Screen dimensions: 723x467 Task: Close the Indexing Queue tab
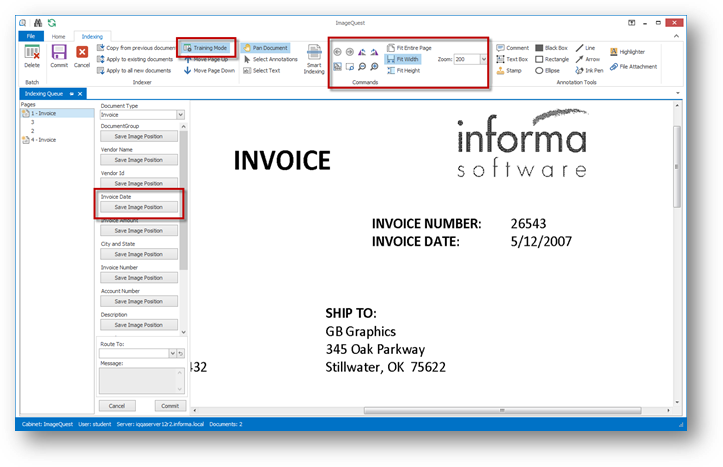coord(80,94)
